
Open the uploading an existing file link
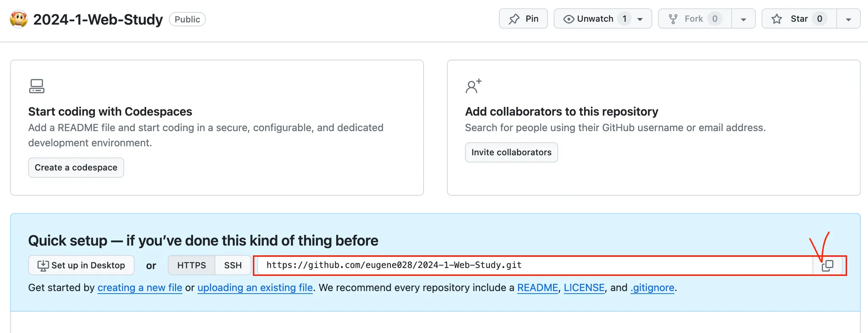pyautogui.click(x=255, y=288)
